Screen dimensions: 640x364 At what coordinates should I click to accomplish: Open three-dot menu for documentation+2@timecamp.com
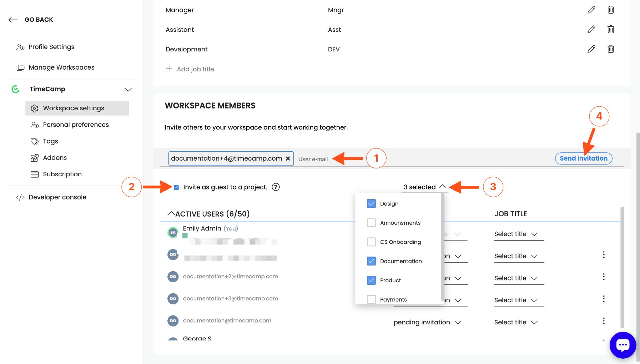click(604, 277)
